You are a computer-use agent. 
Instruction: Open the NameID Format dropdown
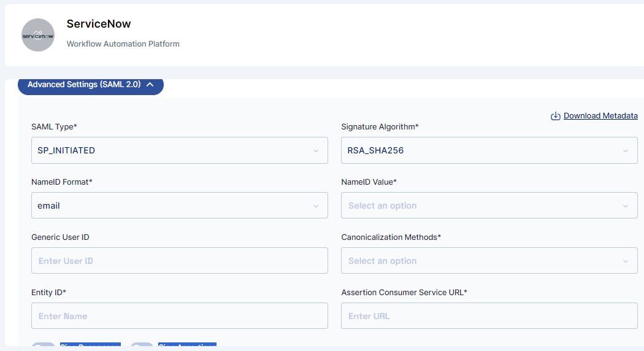(x=180, y=206)
